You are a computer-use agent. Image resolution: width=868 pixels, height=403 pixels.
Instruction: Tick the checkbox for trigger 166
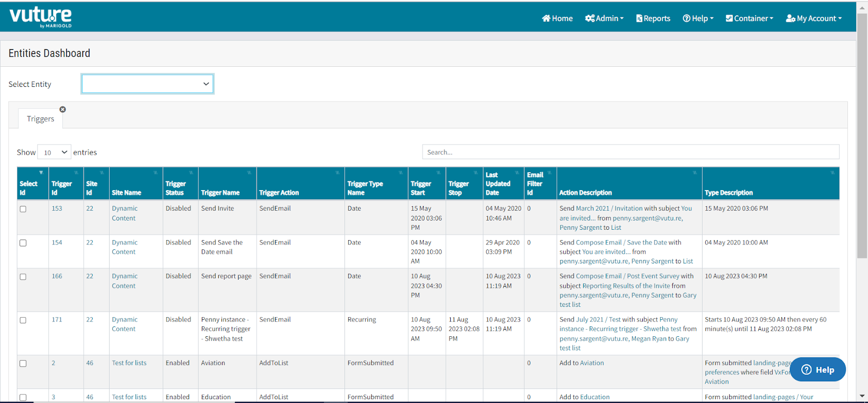23,277
